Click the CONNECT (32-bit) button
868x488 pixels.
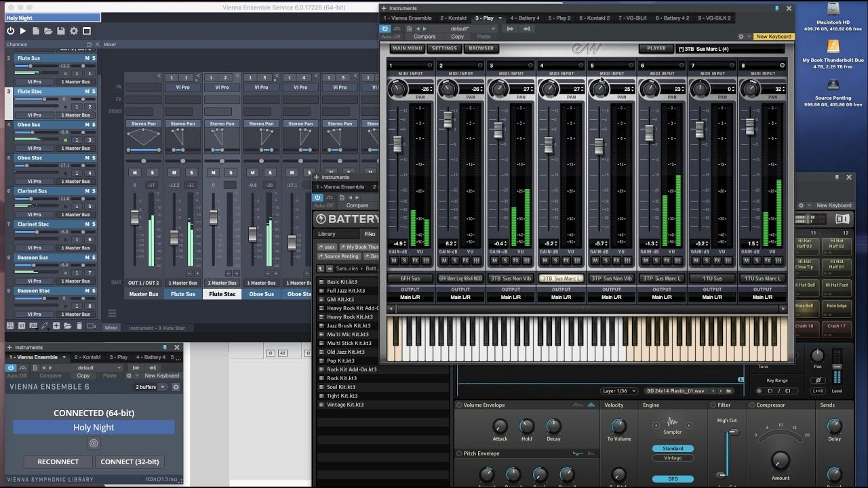pyautogui.click(x=130, y=462)
